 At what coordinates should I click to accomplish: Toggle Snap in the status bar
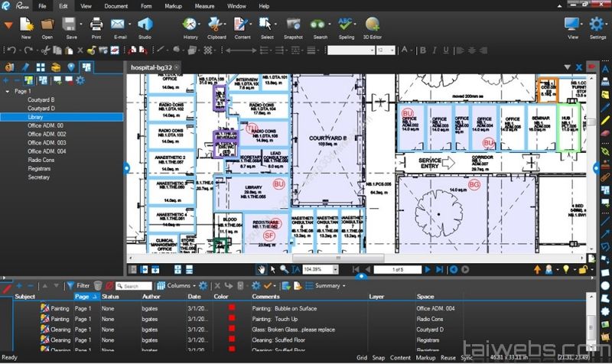378,357
